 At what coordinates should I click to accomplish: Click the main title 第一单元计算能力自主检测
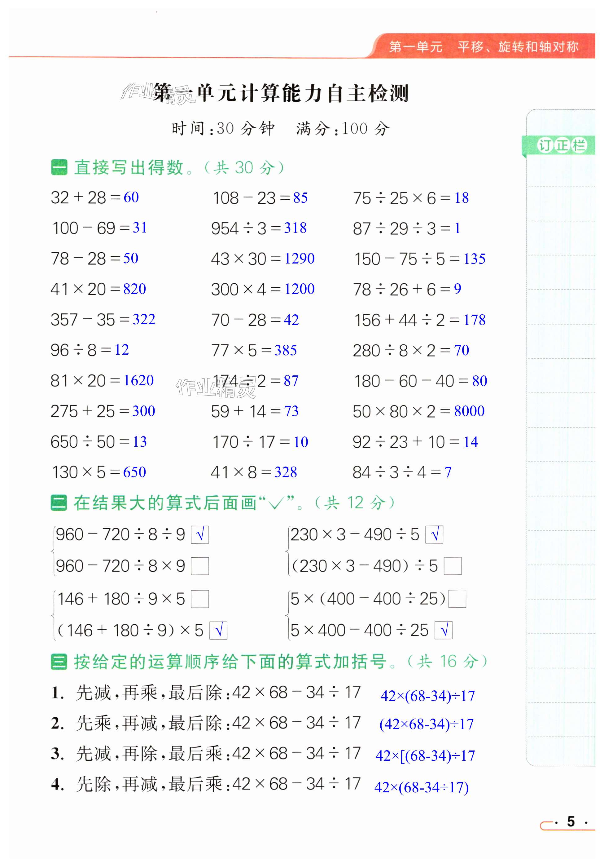click(x=282, y=93)
